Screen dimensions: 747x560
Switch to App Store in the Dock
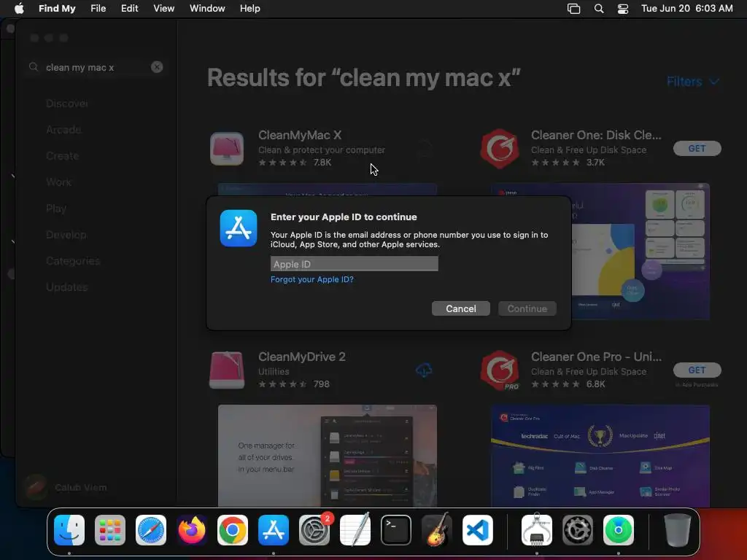coord(274,530)
